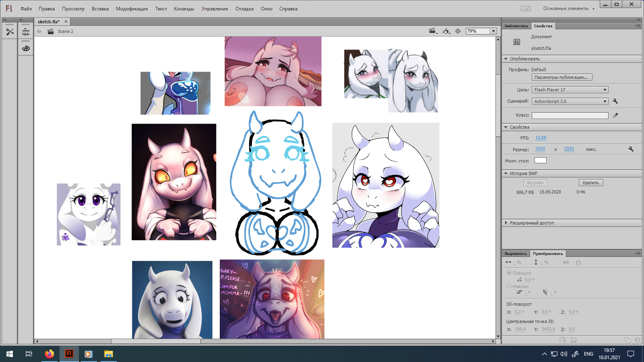Viewport: 644px width, 362px height.
Task: Open the collapsed Tools panel icon
Action: pyautogui.click(x=10, y=32)
